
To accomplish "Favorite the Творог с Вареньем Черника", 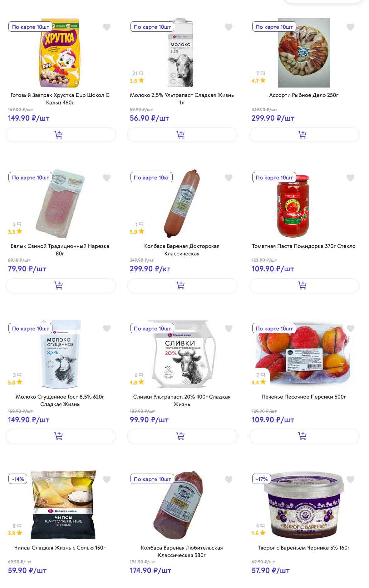I will pyautogui.click(x=350, y=479).
